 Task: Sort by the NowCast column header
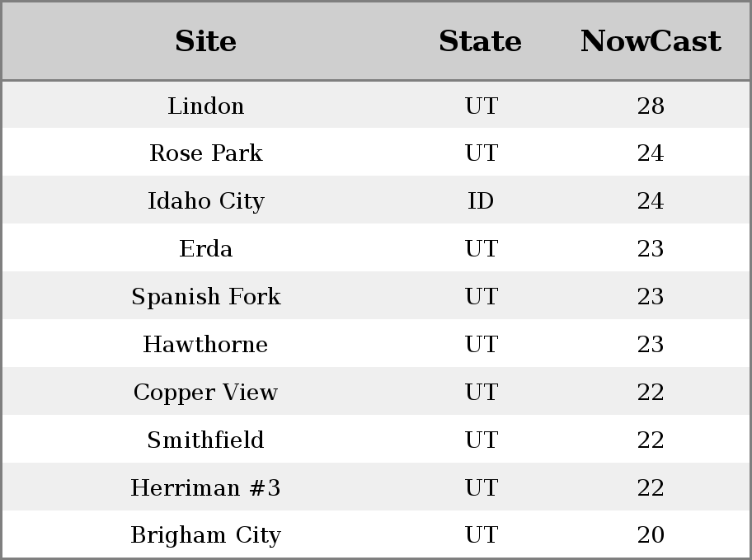point(651,41)
